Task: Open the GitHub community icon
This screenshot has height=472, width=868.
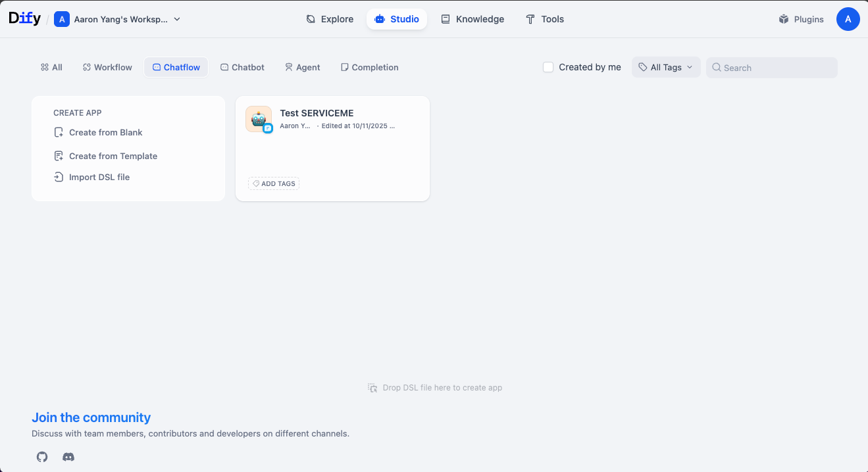Action: pyautogui.click(x=42, y=457)
